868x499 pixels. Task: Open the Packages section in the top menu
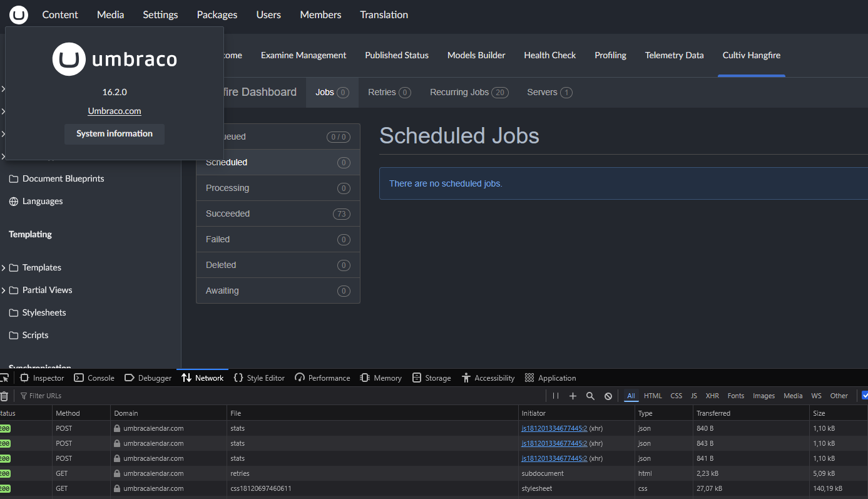[217, 15]
